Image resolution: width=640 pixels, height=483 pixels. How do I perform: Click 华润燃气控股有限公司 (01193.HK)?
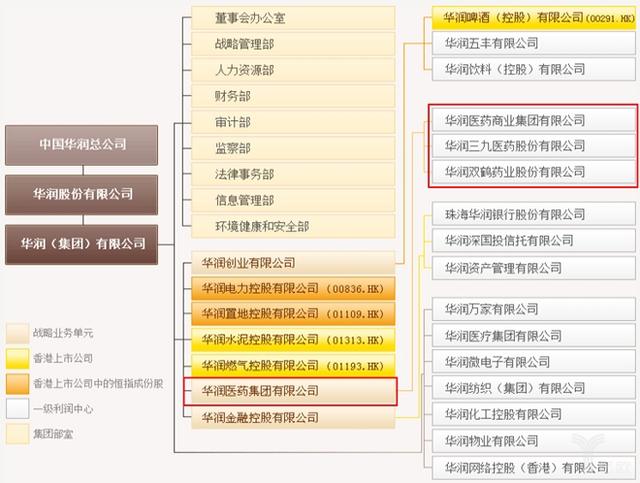coord(293,365)
